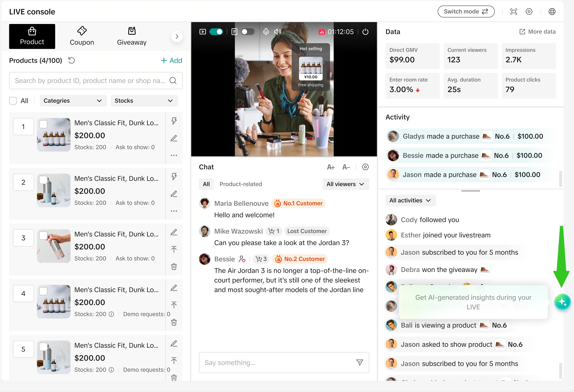
Task: Select the Product tab
Action: [32, 36]
